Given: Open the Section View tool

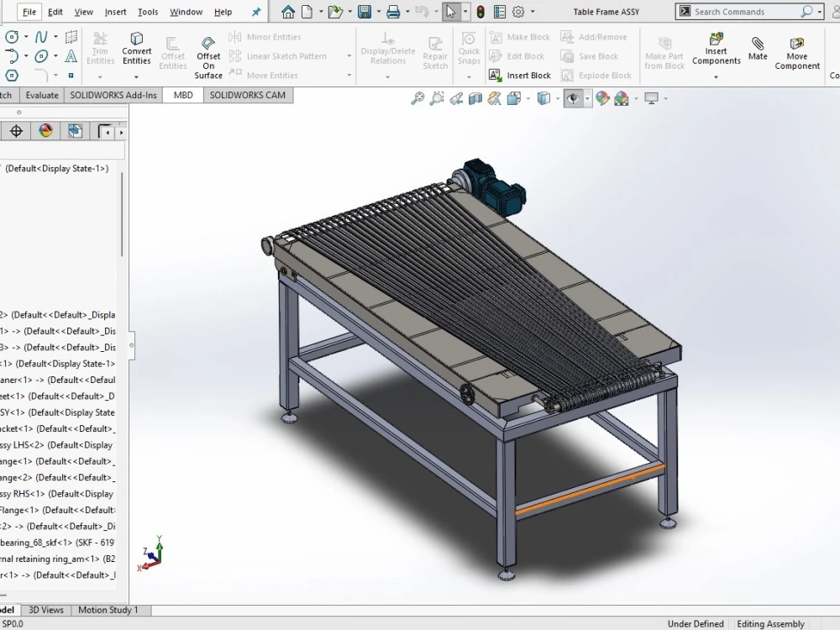Looking at the screenshot, I should tap(477, 98).
